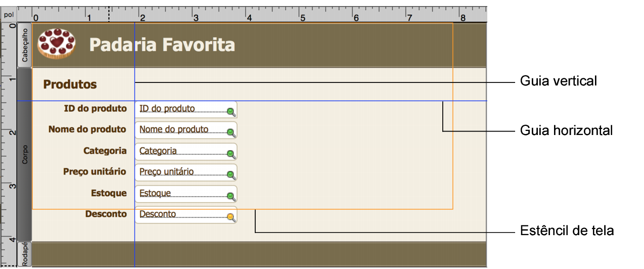
Task: Click yellow magnifier icon in Desconto field
Action: 231,217
